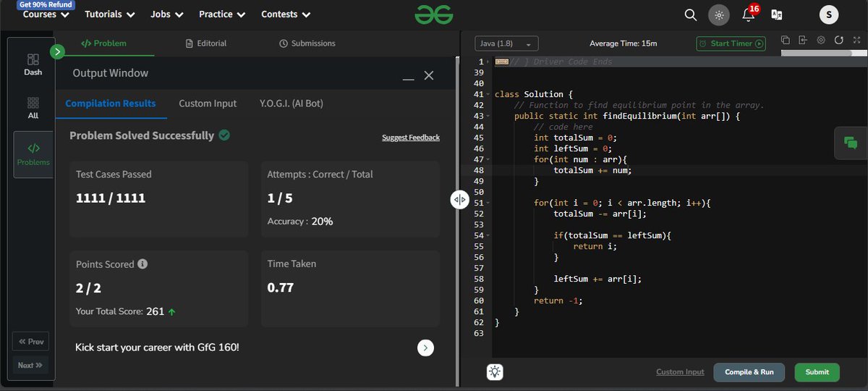Click the lightbulb hint icon
The height and width of the screenshot is (391, 868).
pos(495,372)
